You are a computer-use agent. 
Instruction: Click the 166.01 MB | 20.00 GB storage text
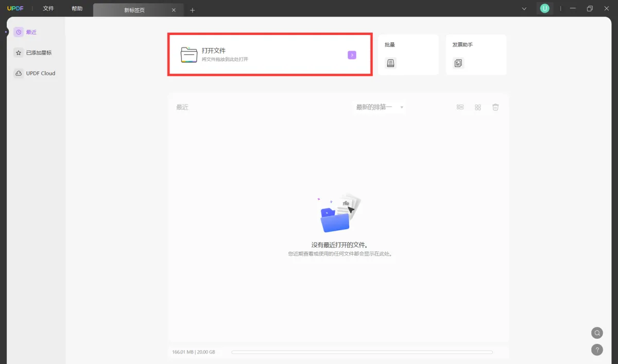194,352
